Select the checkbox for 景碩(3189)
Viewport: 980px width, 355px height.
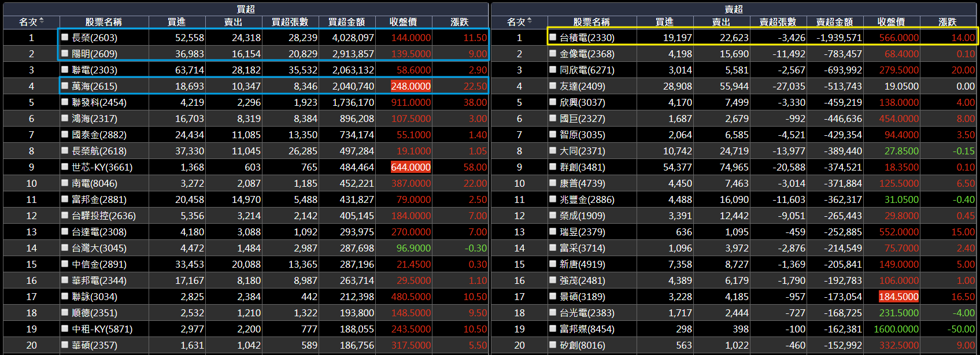[553, 296]
